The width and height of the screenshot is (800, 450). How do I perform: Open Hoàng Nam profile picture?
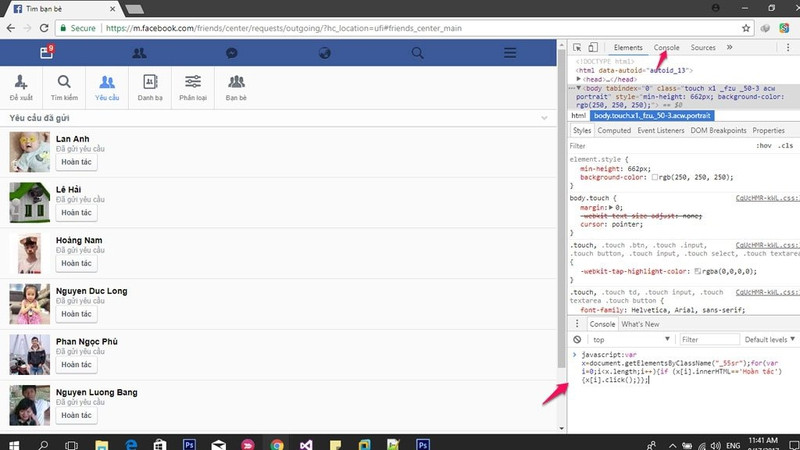[30, 253]
